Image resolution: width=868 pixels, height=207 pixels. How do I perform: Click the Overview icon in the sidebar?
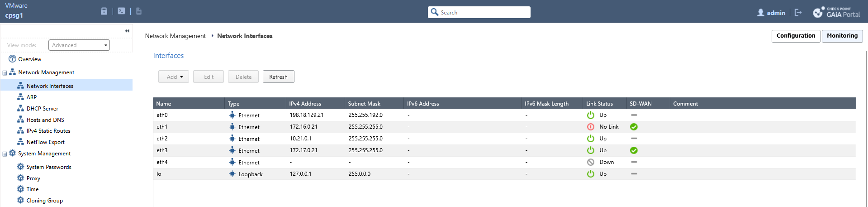[x=12, y=59]
